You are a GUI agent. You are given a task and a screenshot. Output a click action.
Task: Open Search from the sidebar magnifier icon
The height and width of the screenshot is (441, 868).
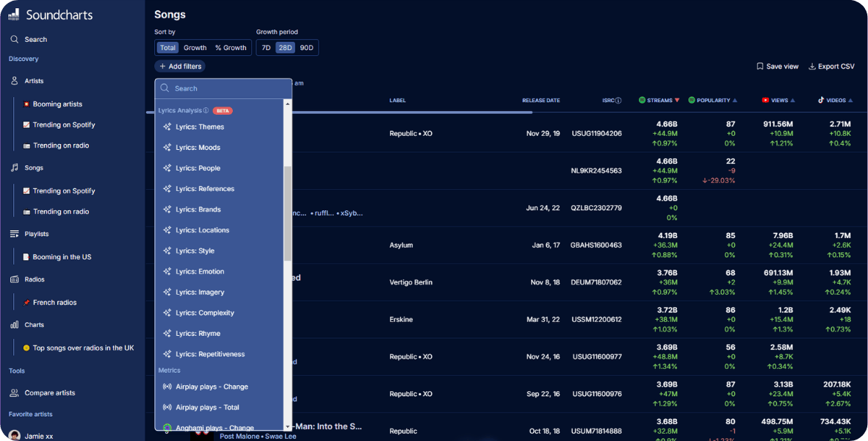[14, 39]
